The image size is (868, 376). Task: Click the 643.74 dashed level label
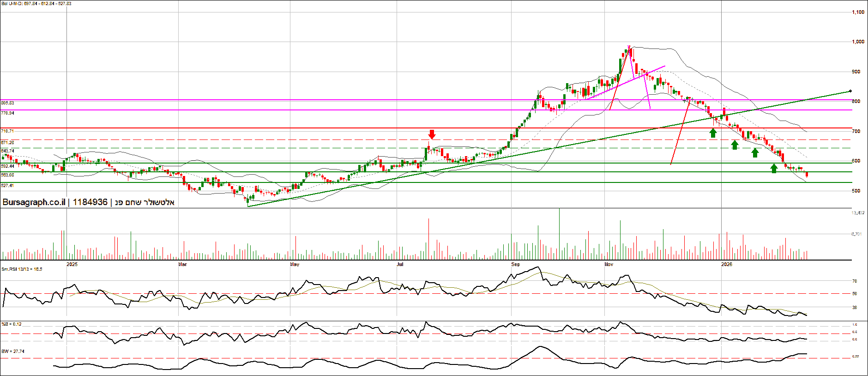pyautogui.click(x=7, y=151)
